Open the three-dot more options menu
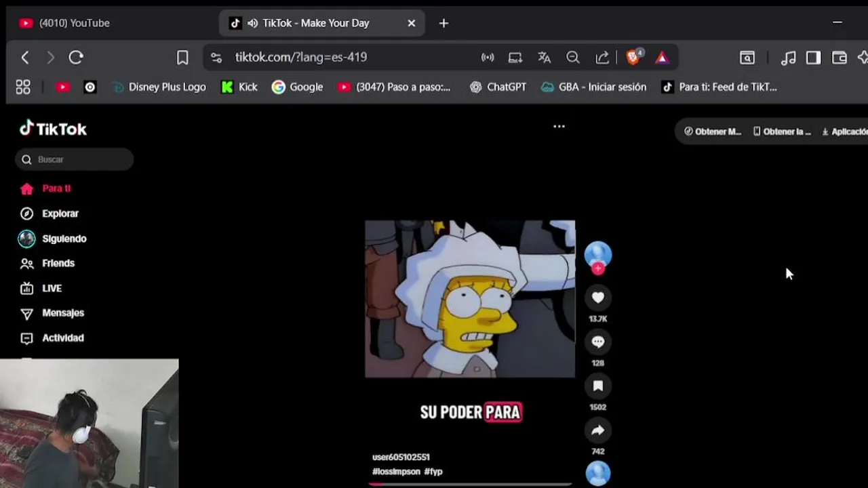This screenshot has height=488, width=868. [x=559, y=126]
